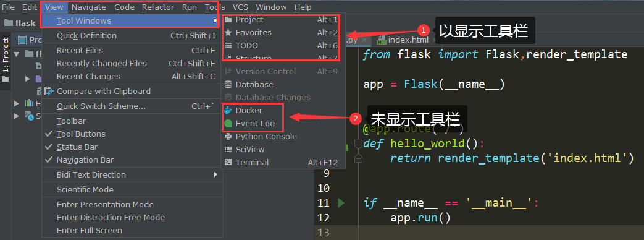The width and height of the screenshot is (644, 240).
Task: Open the Edit menu
Action: pyautogui.click(x=29, y=7)
